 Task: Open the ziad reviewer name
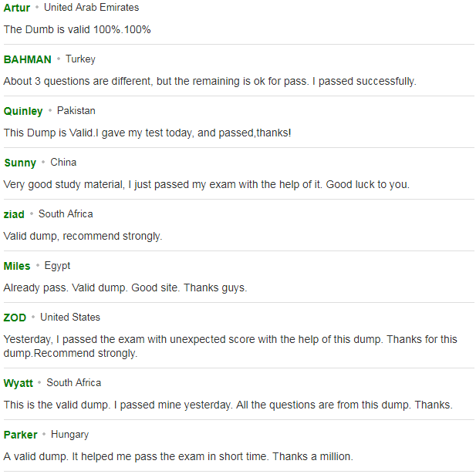click(x=14, y=214)
